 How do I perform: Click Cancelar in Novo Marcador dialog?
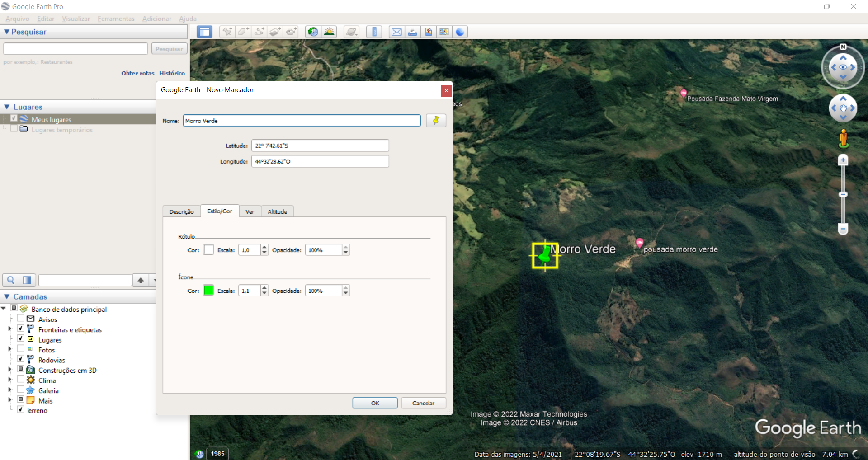[424, 403]
